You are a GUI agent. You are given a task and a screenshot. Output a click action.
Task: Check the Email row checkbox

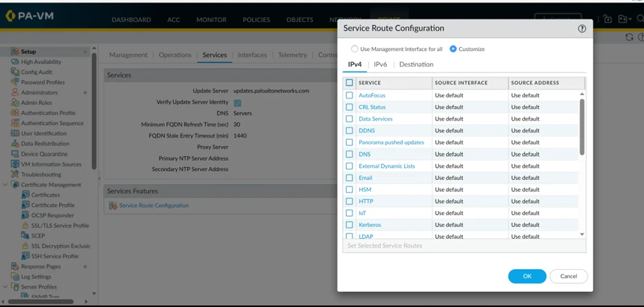(350, 178)
